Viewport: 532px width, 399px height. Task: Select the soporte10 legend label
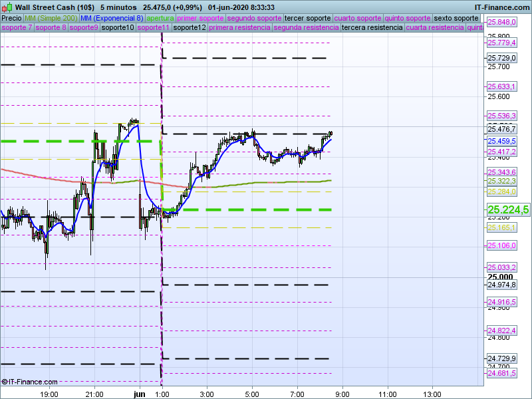118,27
